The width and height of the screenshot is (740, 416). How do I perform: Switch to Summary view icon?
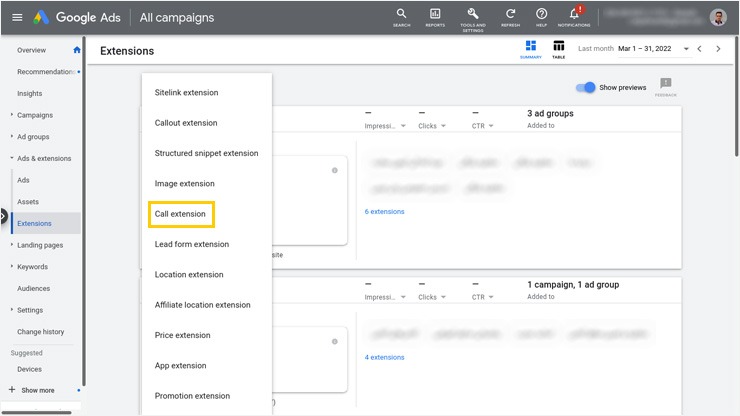[531, 46]
